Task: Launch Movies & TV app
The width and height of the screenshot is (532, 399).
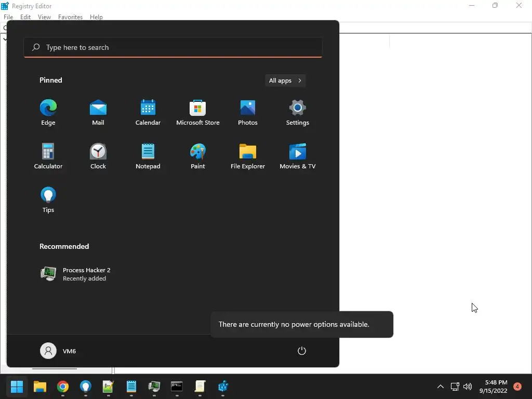Action: point(298,156)
